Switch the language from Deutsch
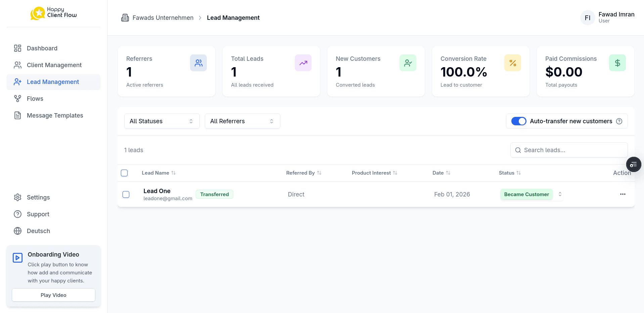Image resolution: width=644 pixels, height=313 pixels. coord(38,231)
